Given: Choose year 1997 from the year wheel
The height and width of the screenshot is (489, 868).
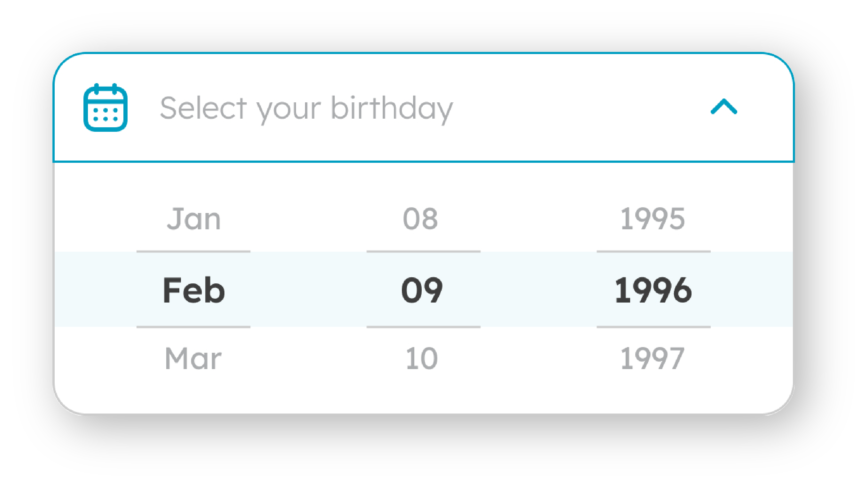Looking at the screenshot, I should pos(653,358).
